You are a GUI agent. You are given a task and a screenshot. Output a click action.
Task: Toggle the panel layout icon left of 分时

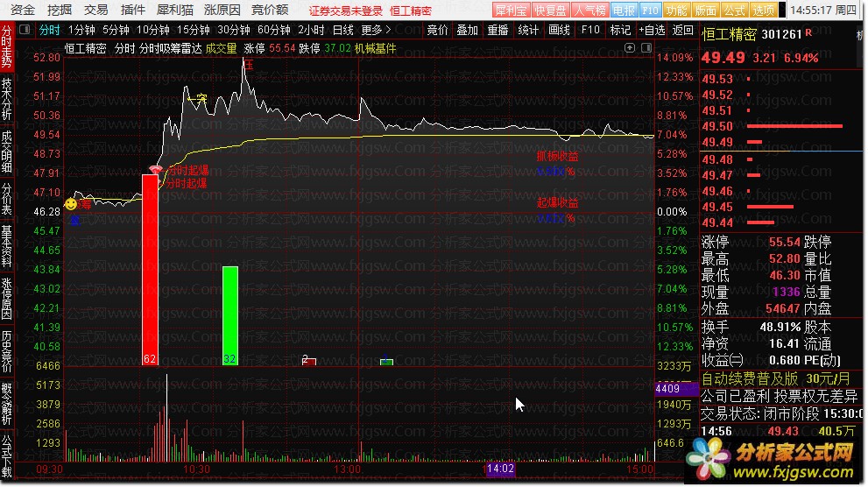(25, 30)
